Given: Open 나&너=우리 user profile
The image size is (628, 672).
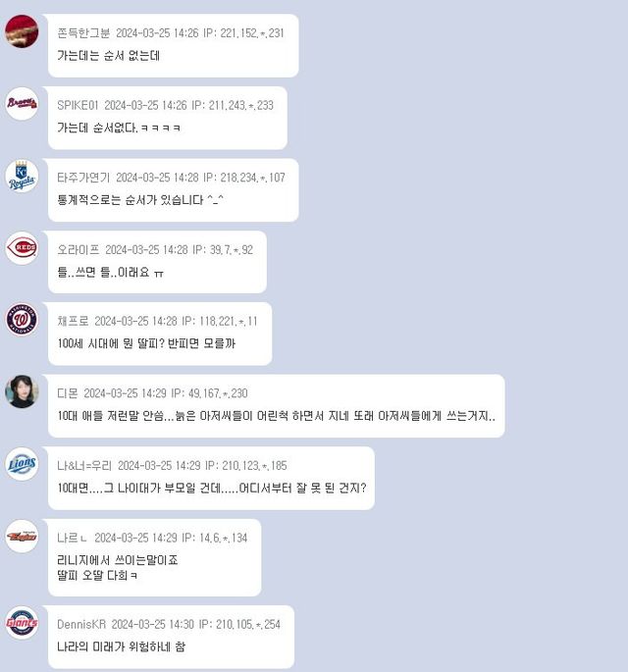Looking at the screenshot, I should pyautogui.click(x=84, y=465).
